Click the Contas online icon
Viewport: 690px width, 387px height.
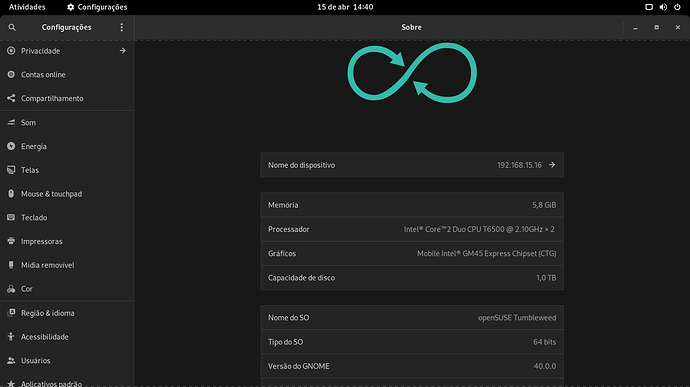pos(11,74)
